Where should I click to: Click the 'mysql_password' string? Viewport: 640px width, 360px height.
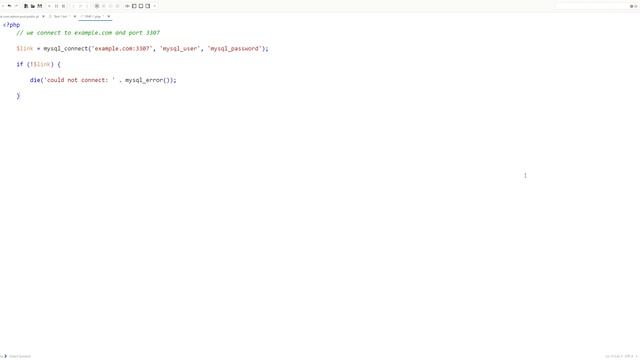[234, 49]
